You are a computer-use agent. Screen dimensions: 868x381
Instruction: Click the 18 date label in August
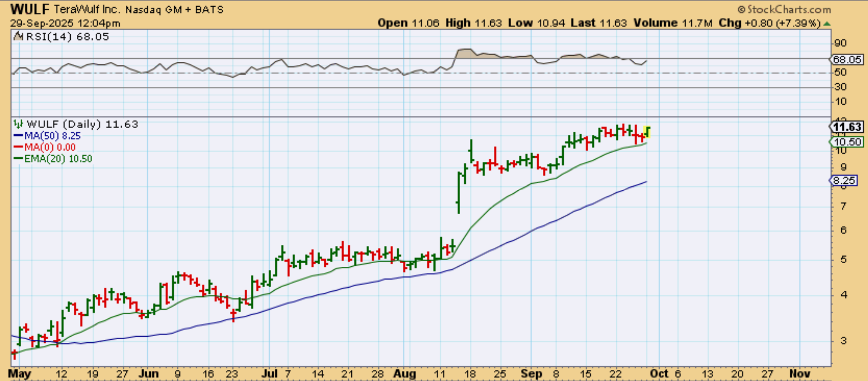[x=470, y=374]
